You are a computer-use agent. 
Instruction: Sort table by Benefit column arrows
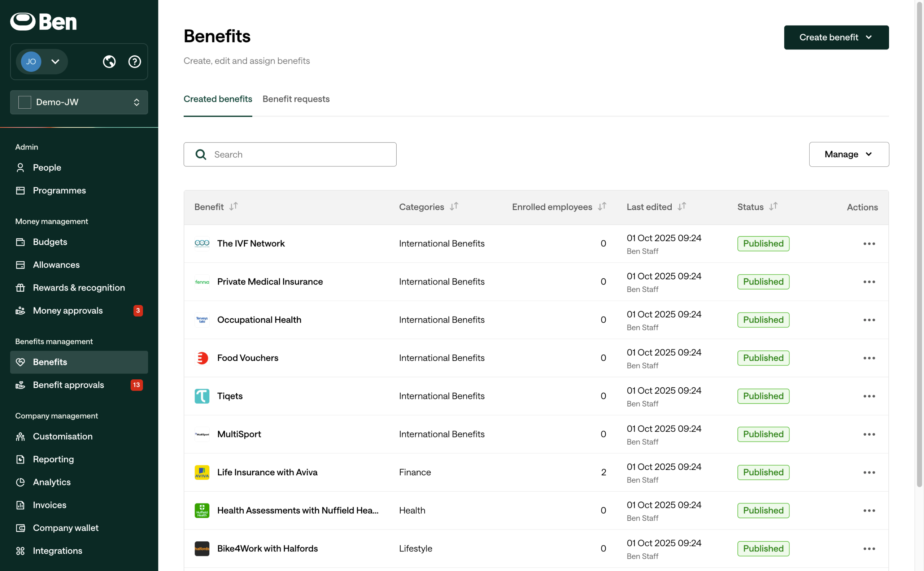[234, 206]
